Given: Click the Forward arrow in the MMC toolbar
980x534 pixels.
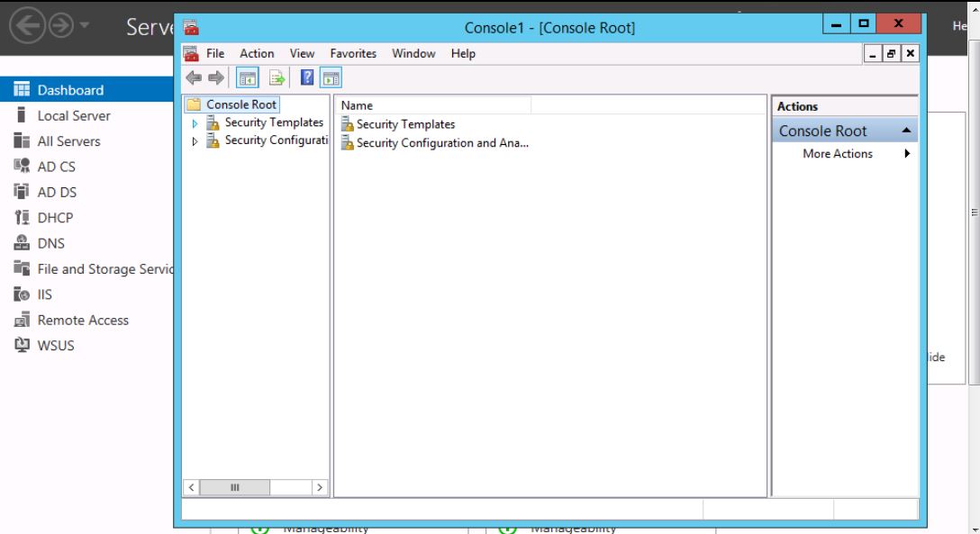Looking at the screenshot, I should click(x=216, y=78).
